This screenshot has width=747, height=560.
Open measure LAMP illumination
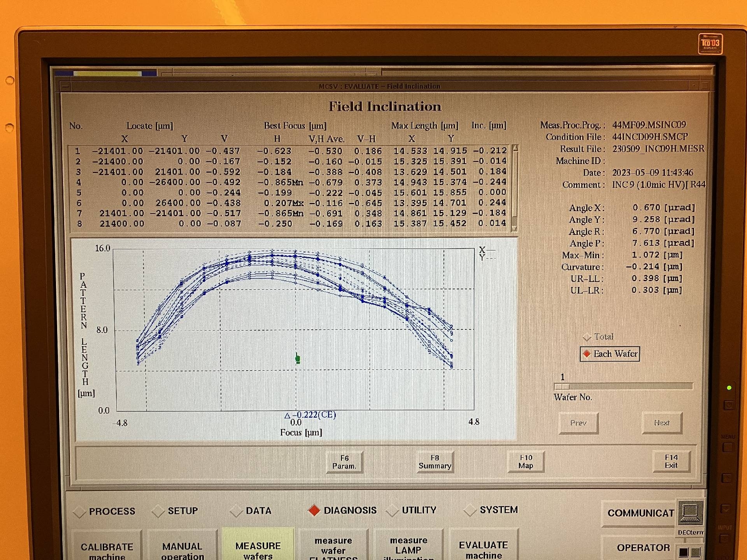pyautogui.click(x=409, y=545)
